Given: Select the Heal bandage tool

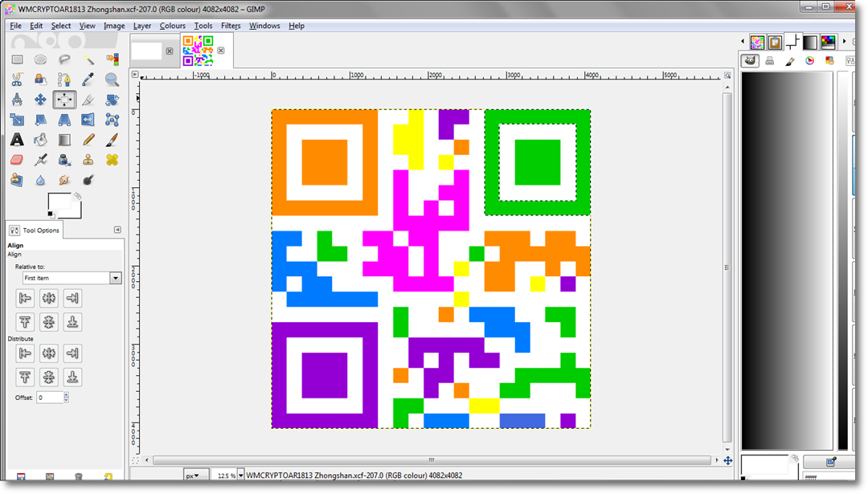Looking at the screenshot, I should 113,160.
